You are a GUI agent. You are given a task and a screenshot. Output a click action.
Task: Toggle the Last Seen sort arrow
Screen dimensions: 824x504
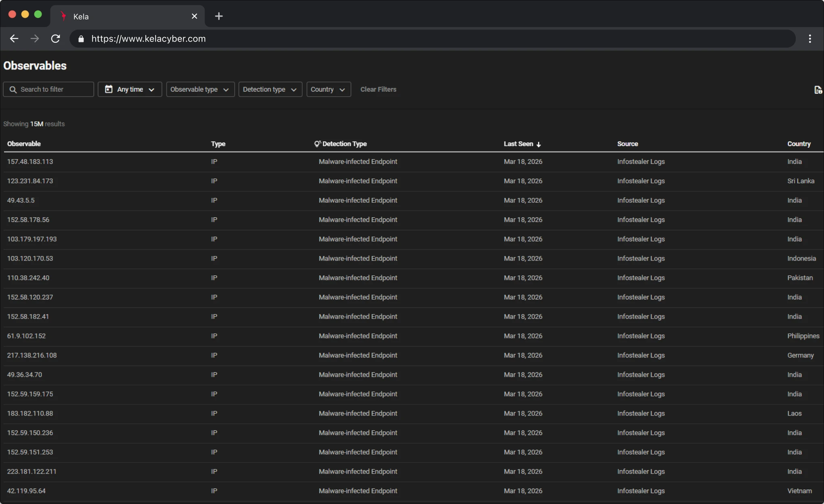click(538, 144)
